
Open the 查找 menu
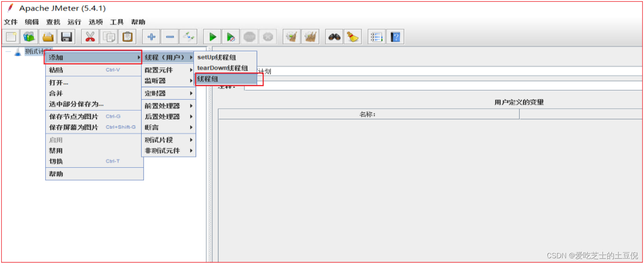[x=53, y=22]
